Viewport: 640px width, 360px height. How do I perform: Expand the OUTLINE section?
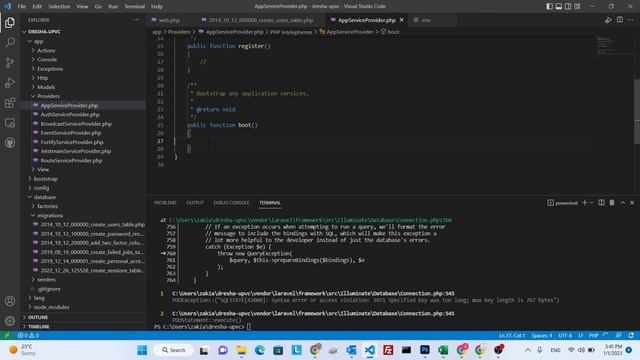[x=38, y=317]
